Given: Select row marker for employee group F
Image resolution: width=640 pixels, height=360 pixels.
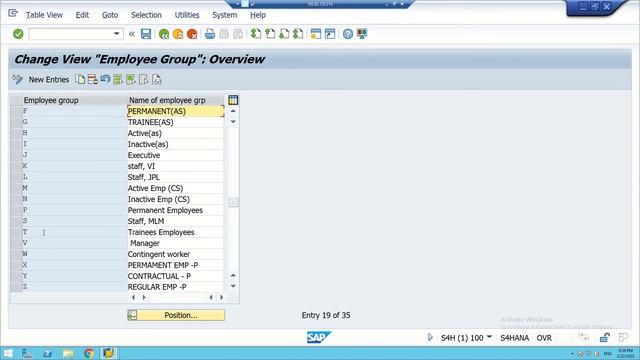Looking at the screenshot, I should [16, 111].
